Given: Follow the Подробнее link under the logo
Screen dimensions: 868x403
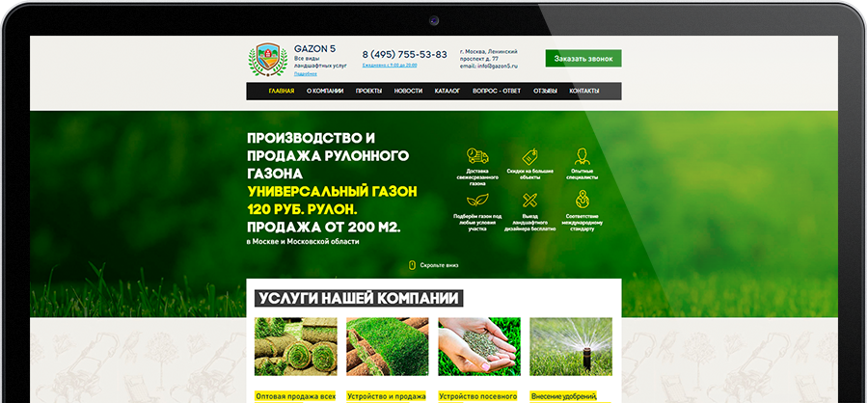Looking at the screenshot, I should (306, 73).
